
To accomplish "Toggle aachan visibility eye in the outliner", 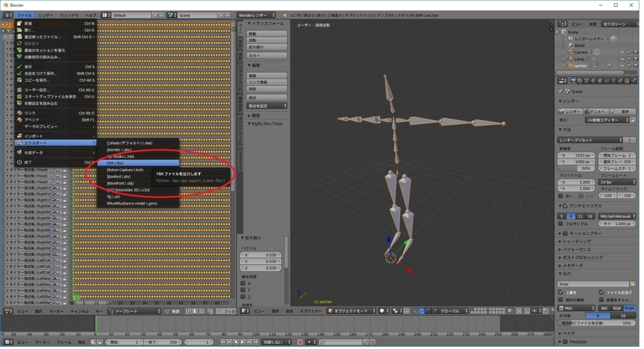I will (x=622, y=65).
